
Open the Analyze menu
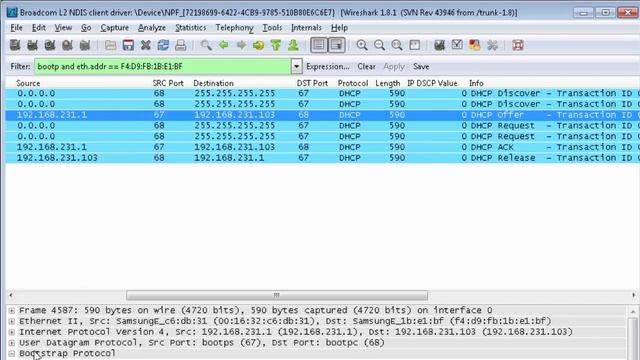[152, 28]
